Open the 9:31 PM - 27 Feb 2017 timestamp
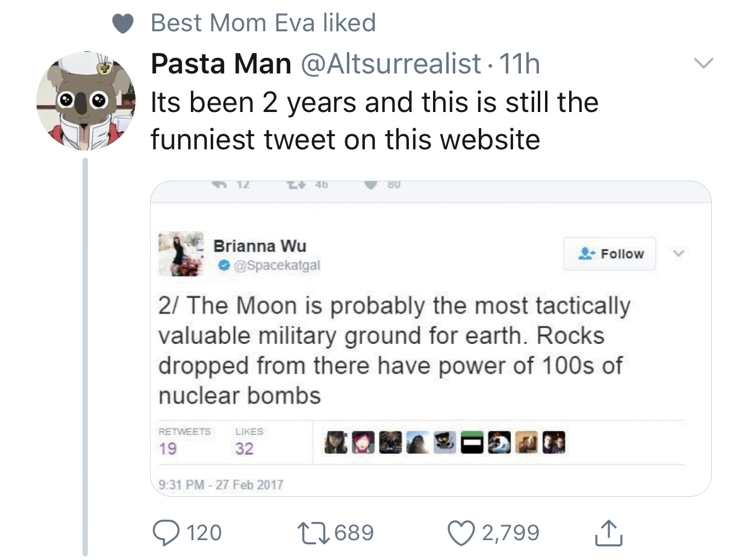Screen dimensions: 748x560 pyautogui.click(x=220, y=484)
